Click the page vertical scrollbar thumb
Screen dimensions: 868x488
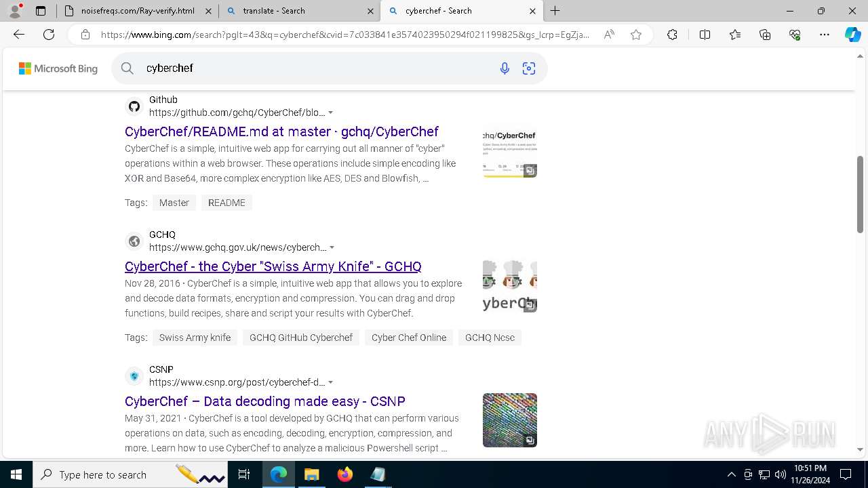860,195
